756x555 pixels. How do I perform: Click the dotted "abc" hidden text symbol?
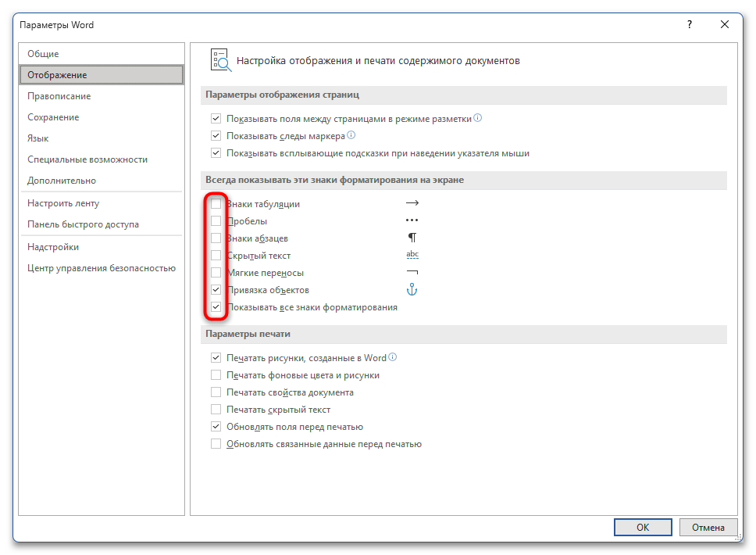tap(412, 254)
